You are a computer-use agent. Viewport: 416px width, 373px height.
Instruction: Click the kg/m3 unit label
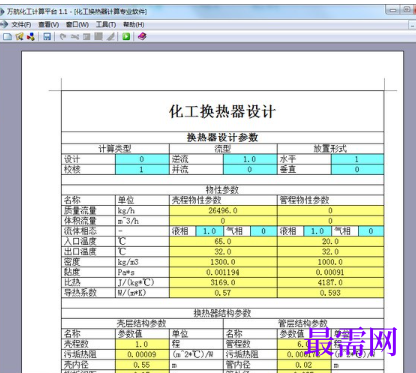pyautogui.click(x=128, y=262)
